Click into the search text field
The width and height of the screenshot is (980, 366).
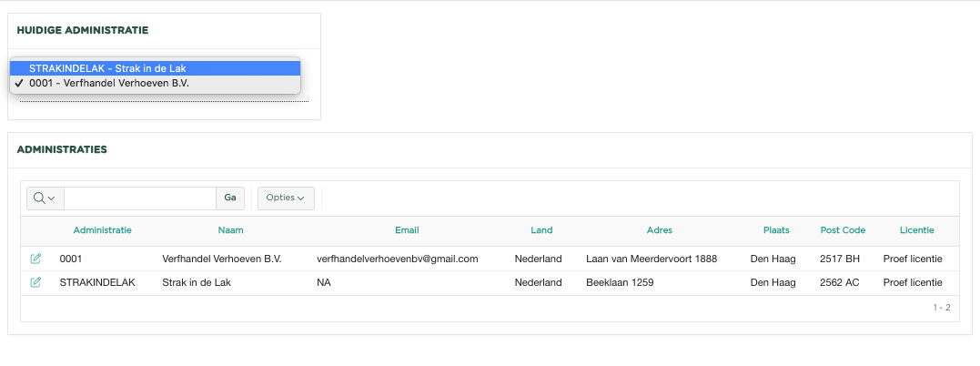tap(139, 198)
